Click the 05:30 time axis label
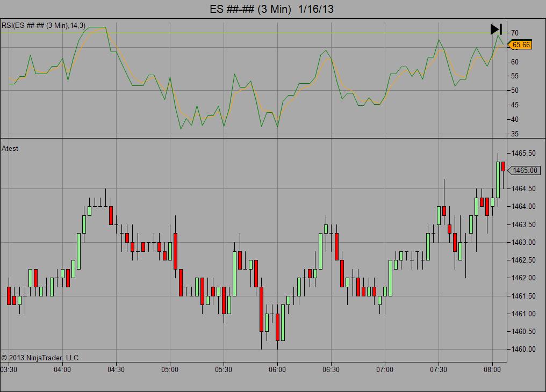 coord(224,369)
